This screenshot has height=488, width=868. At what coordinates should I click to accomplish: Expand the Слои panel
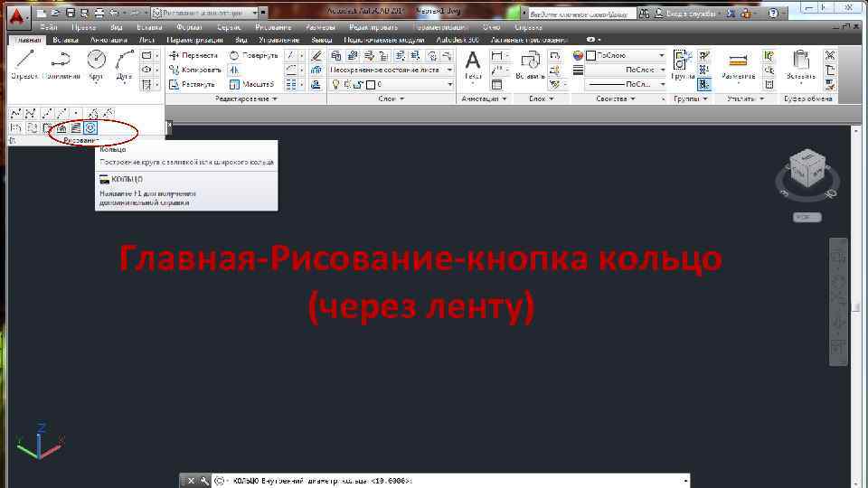tap(391, 99)
